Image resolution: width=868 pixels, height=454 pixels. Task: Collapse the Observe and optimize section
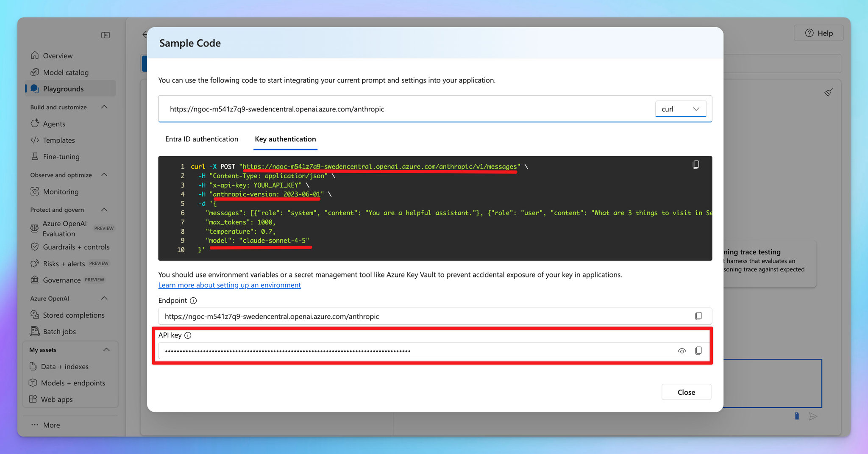pyautogui.click(x=104, y=175)
